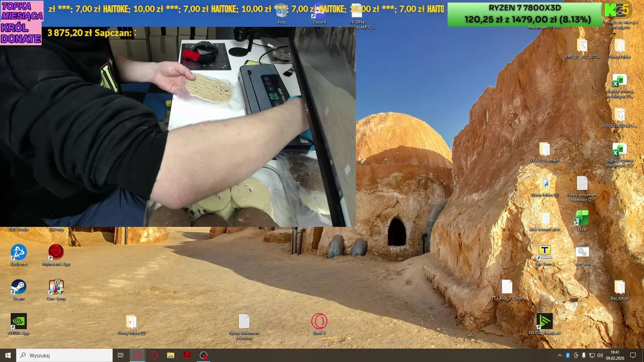Click the webcam video overlay
Viewport: 644px width, 362px height.
(178, 127)
